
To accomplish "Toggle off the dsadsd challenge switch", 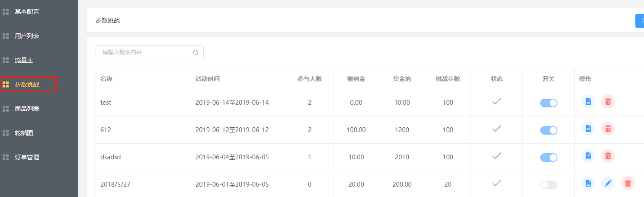I will pyautogui.click(x=548, y=158).
